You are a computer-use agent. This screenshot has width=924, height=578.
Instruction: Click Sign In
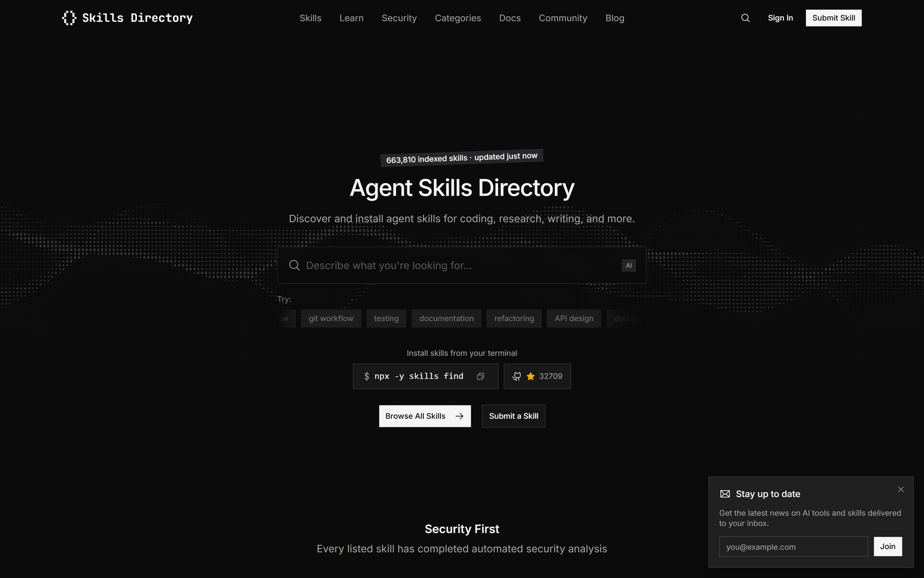click(x=780, y=18)
